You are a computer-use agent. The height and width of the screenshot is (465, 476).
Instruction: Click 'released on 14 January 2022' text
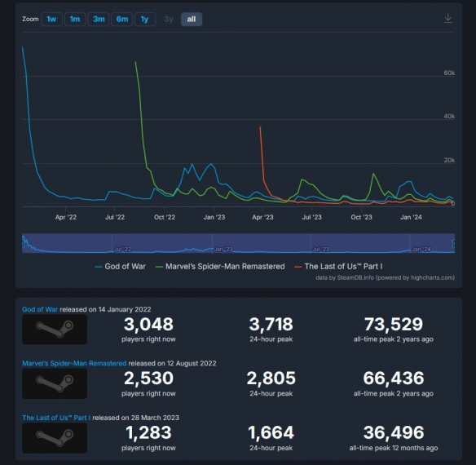105,309
